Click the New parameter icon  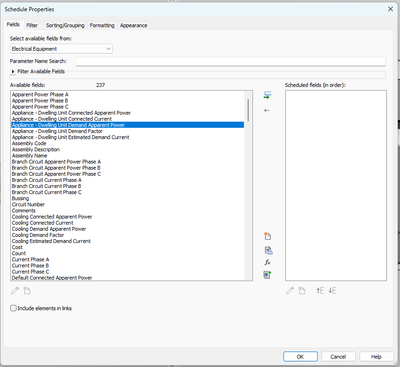267,236
